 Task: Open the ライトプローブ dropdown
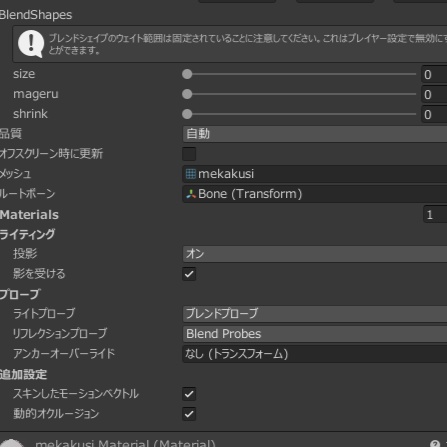click(x=315, y=314)
